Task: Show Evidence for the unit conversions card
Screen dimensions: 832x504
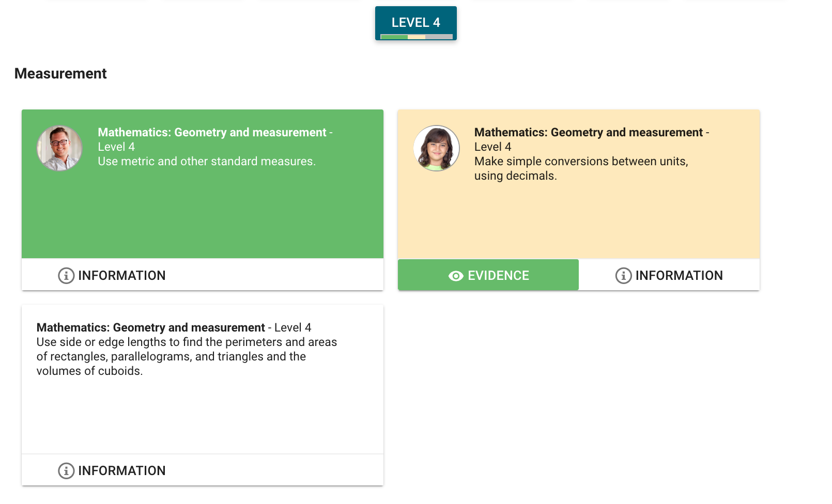Action: 488,275
